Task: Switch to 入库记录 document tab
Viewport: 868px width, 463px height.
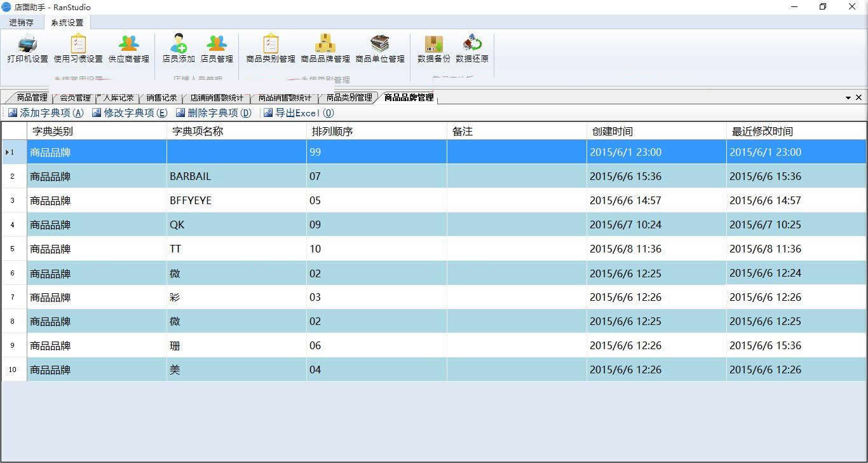Action: (118, 98)
